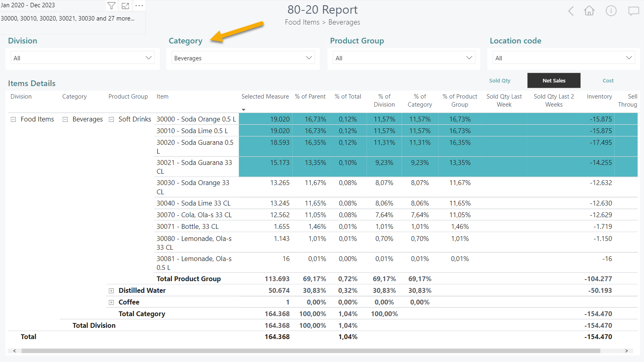Show report information icon
644x362 pixels.
click(611, 11)
